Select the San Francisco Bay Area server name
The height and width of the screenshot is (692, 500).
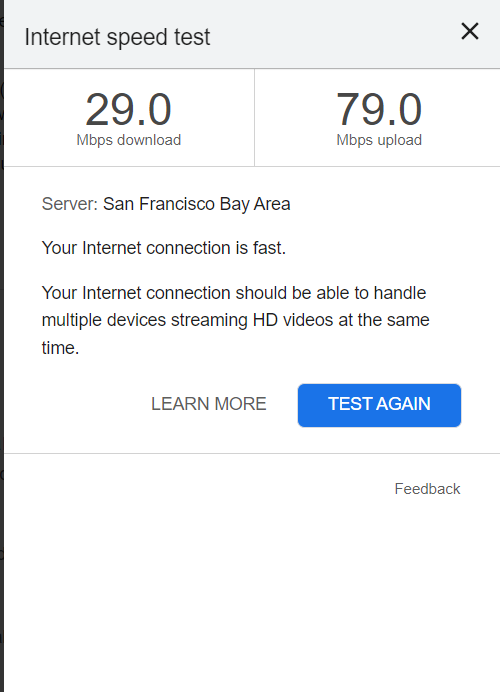click(x=196, y=204)
